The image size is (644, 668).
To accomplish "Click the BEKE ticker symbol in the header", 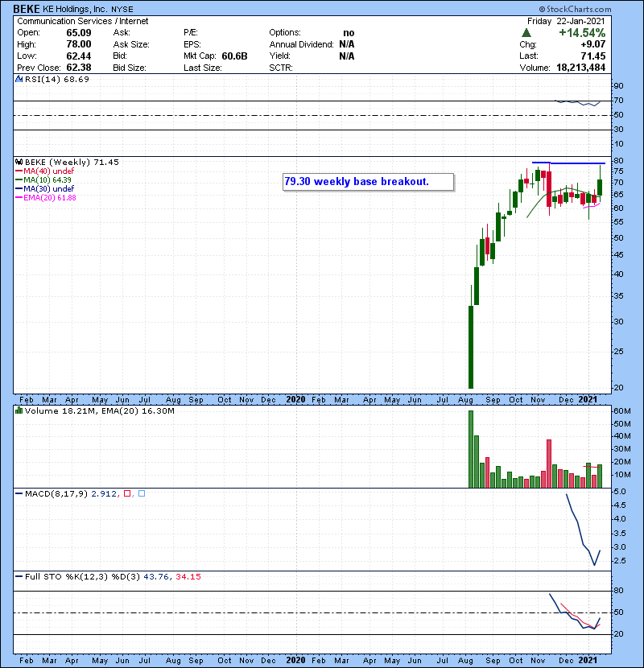I will pyautogui.click(x=27, y=9).
